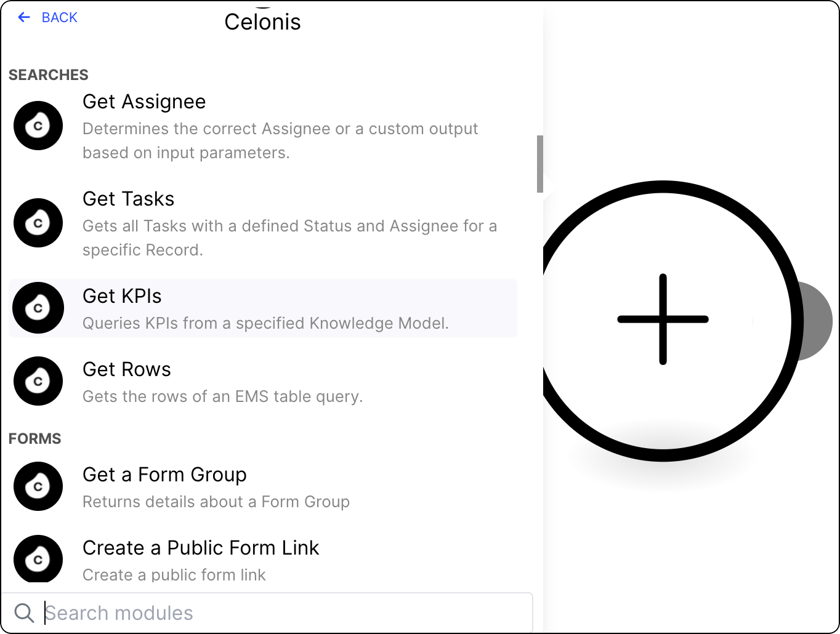Click description 'Create a public form link'

click(x=174, y=575)
